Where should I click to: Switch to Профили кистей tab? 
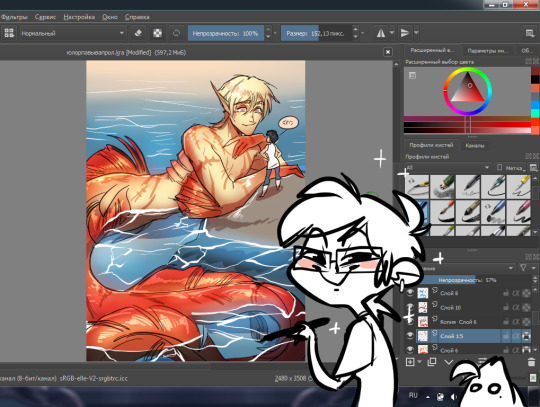pos(431,145)
